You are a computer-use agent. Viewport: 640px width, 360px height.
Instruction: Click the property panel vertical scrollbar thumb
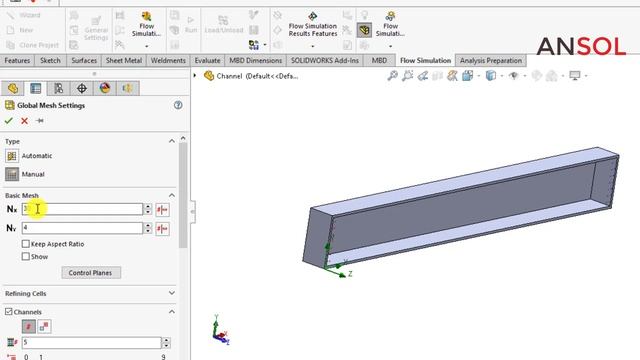click(183, 195)
